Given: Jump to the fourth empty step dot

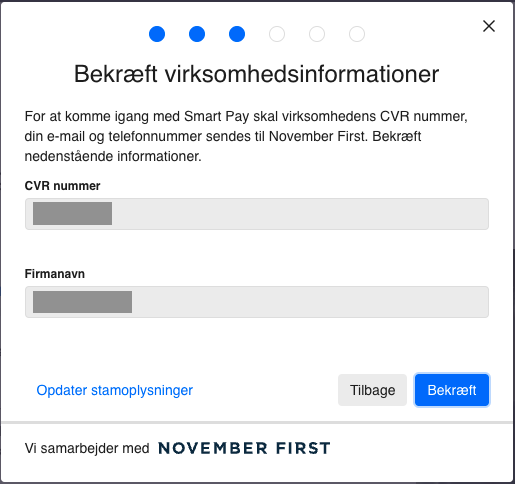Looking at the screenshot, I should pyautogui.click(x=277, y=34).
